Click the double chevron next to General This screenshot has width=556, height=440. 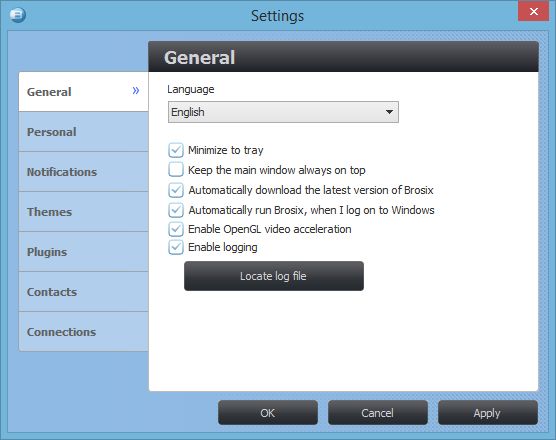pyautogui.click(x=136, y=91)
